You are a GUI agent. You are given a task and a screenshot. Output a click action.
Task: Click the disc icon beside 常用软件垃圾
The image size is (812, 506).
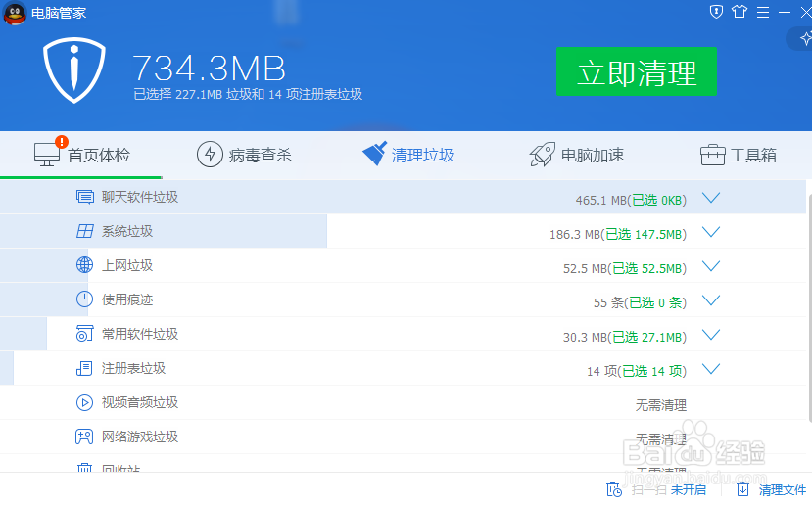point(85,334)
